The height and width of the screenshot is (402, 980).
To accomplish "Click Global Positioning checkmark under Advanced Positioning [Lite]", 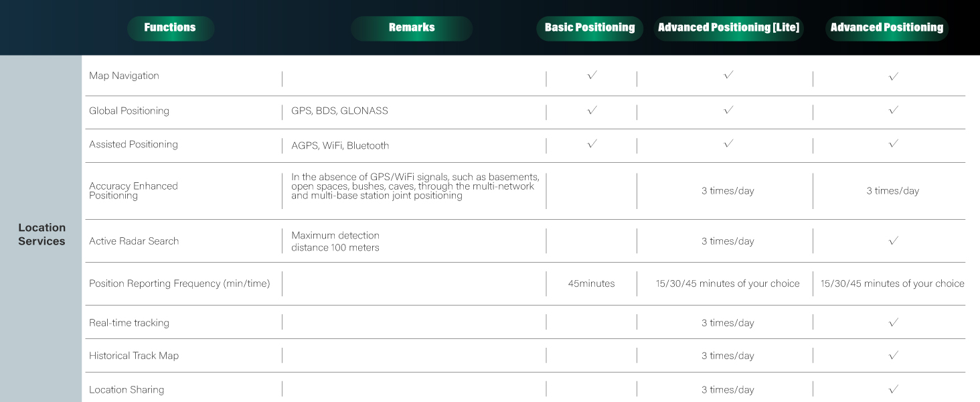I will click(728, 110).
